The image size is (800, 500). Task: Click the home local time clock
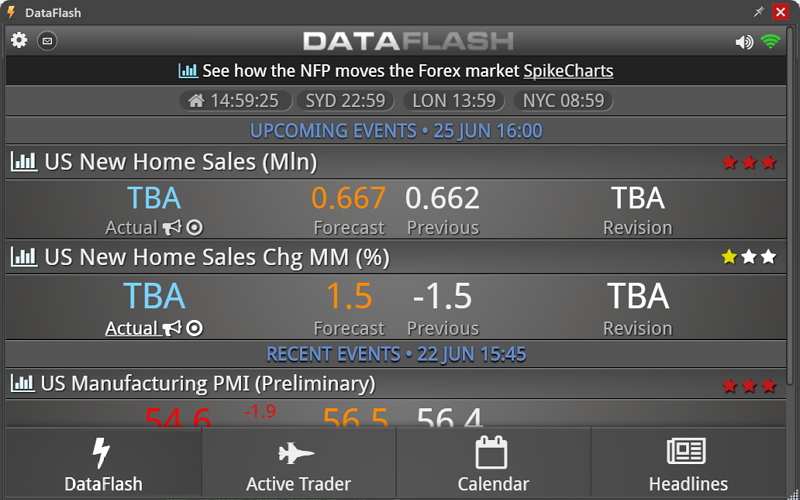pyautogui.click(x=236, y=101)
